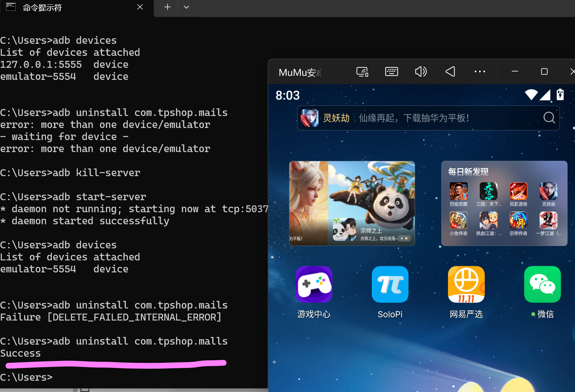The height and width of the screenshot is (392, 575).
Task: Click the 'Failure [DELETE_FAILED_INTERNAL_ERROR]' line
Action: click(x=111, y=317)
